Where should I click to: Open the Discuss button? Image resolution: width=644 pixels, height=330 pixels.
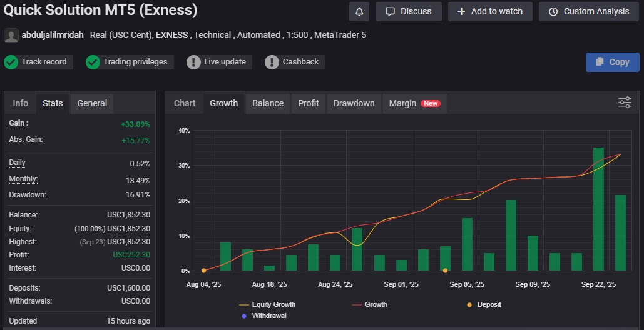[409, 11]
